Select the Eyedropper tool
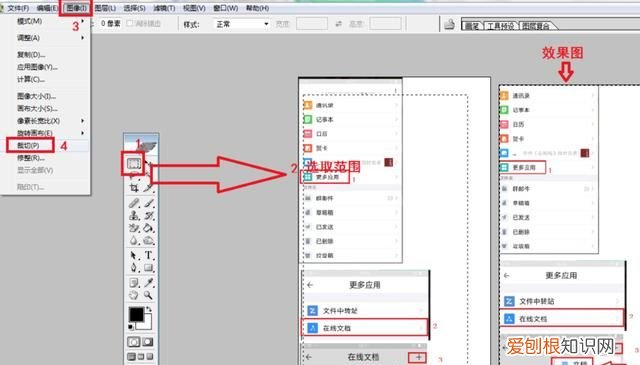Viewport: 640px width, 365px height. tap(149, 283)
